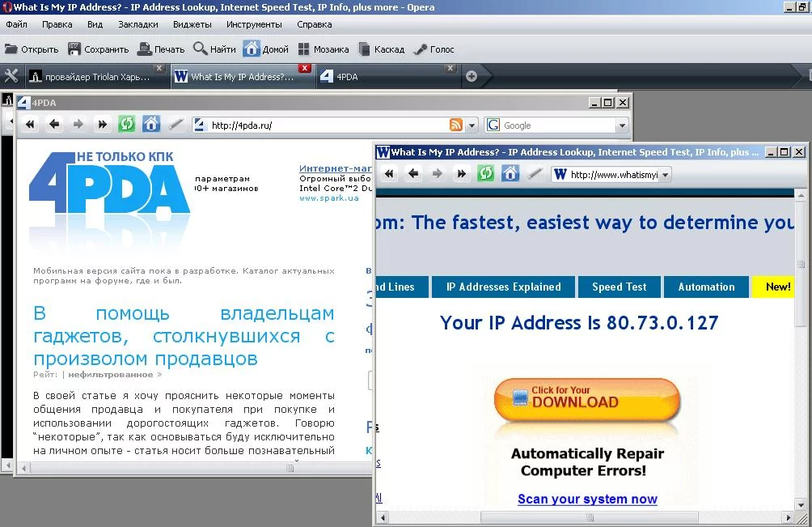Open the Инструменты menu
The height and width of the screenshot is (527, 812).
(x=254, y=24)
